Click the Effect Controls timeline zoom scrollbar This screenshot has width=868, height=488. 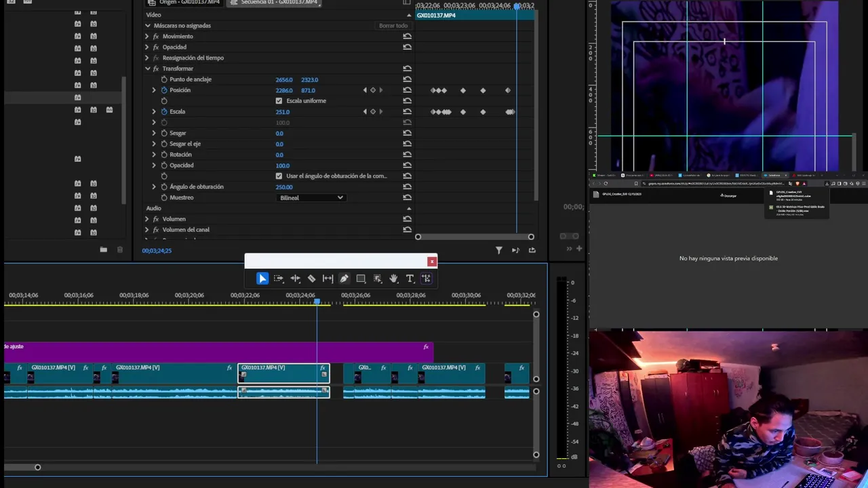(x=475, y=237)
